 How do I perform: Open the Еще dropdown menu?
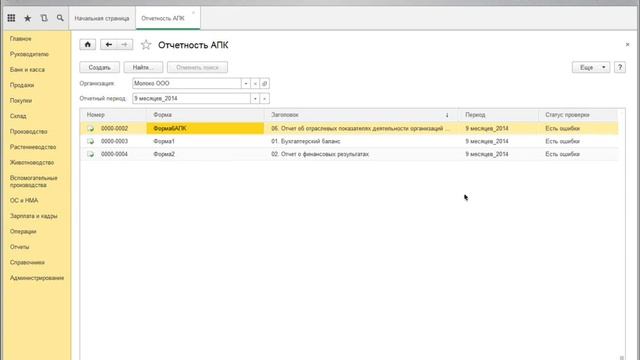point(591,67)
